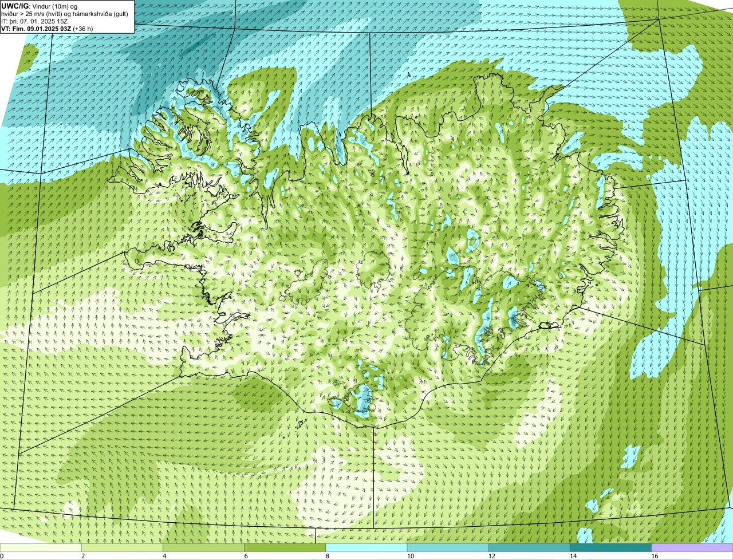This screenshot has width=733, height=560.
Task: Click the legend tick label "14"
Action: pos(573,556)
